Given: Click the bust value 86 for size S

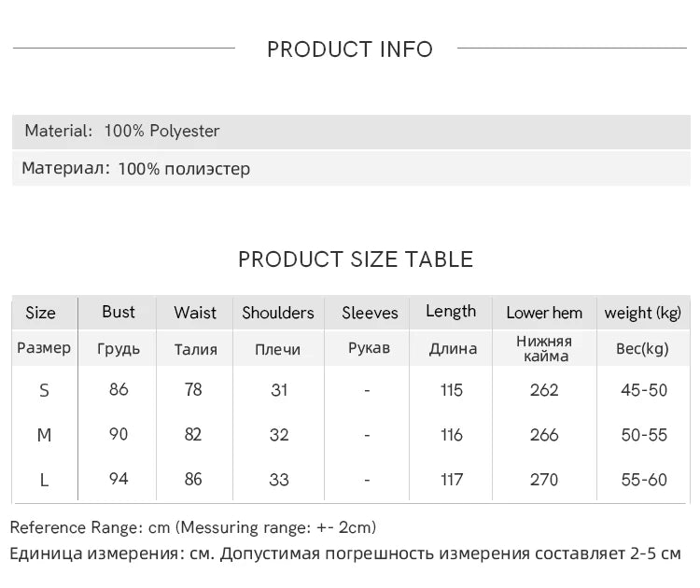Looking at the screenshot, I should tap(119, 389).
